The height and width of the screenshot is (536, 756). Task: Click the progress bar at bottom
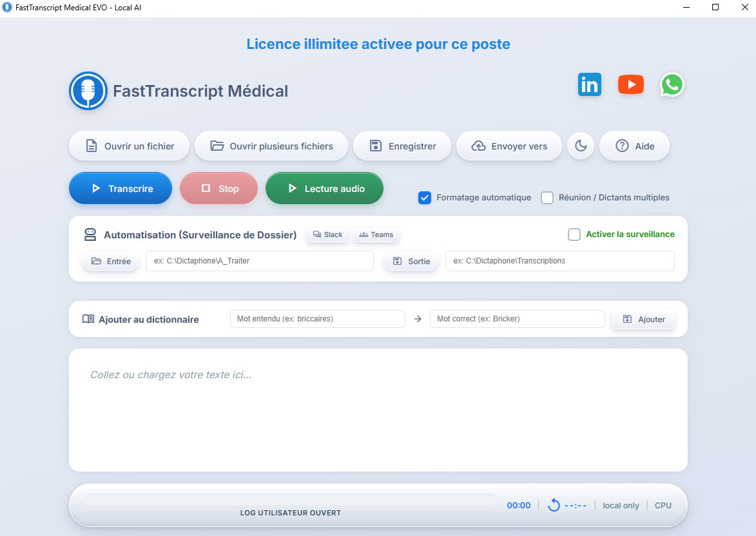291,499
